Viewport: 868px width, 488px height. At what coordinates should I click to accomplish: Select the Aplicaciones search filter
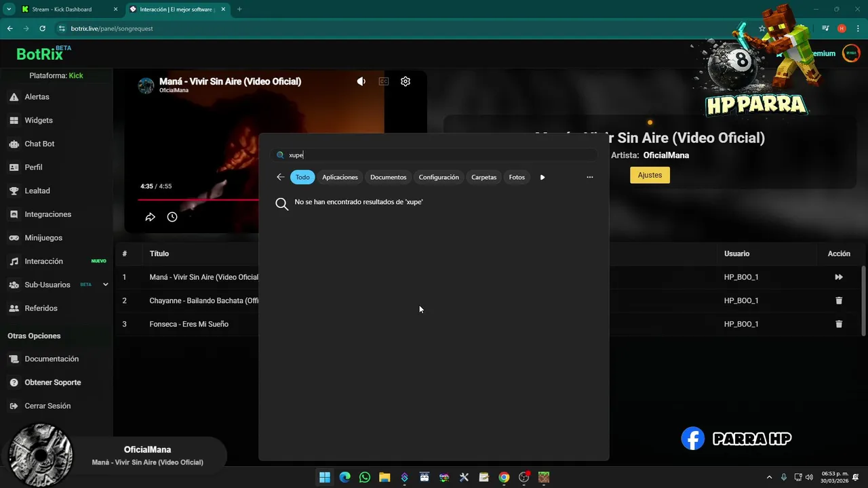340,177
